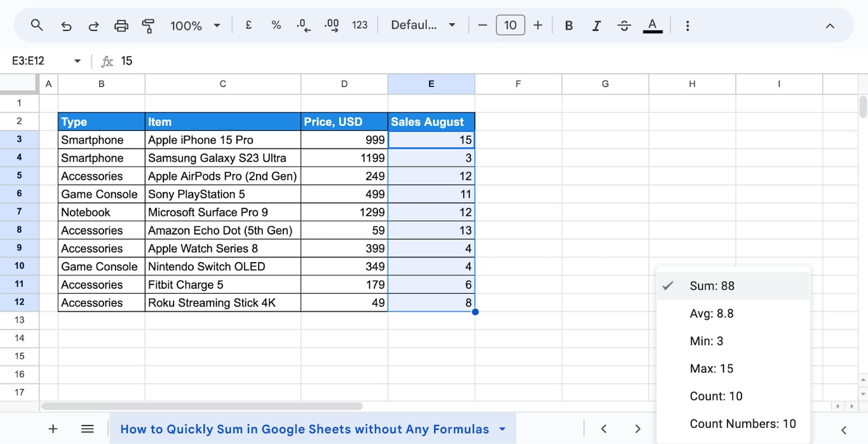Open the zoom 100% dropdown
This screenshot has width=868, height=444.
[195, 25]
